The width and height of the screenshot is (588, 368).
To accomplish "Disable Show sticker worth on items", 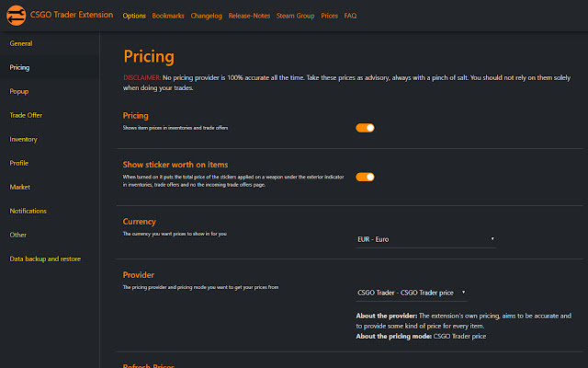I will click(x=365, y=177).
